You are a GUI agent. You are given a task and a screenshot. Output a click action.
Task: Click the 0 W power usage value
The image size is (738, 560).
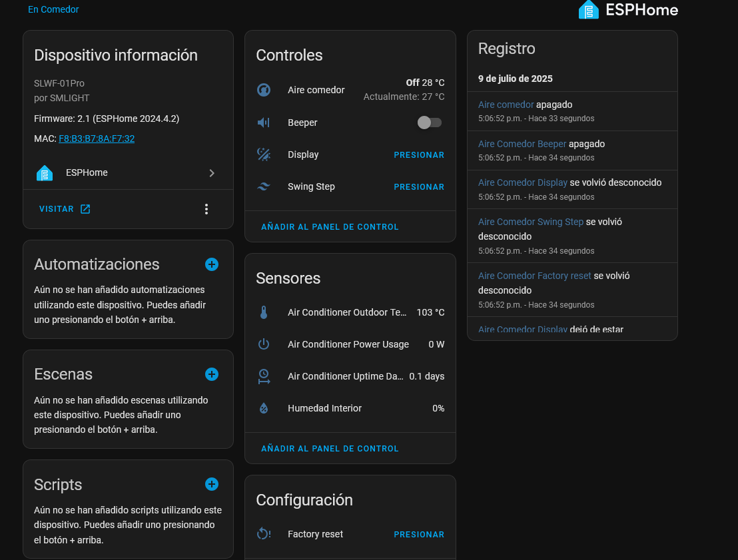[x=436, y=344]
